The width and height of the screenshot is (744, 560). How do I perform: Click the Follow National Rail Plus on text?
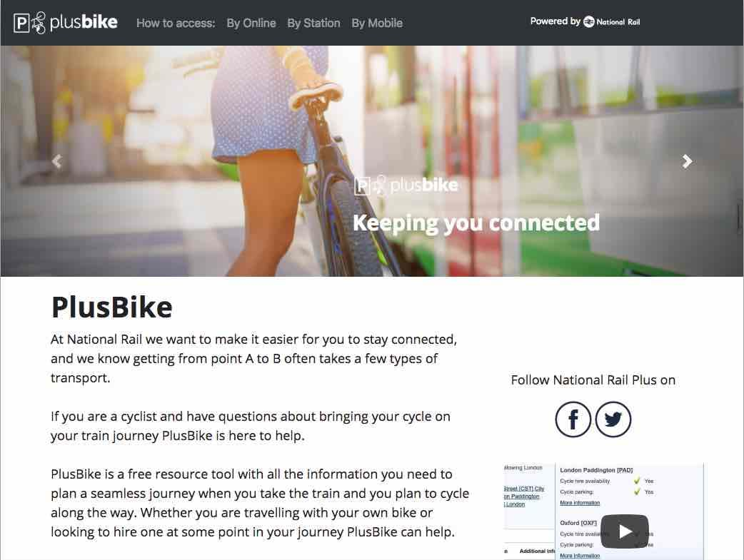[593, 380]
